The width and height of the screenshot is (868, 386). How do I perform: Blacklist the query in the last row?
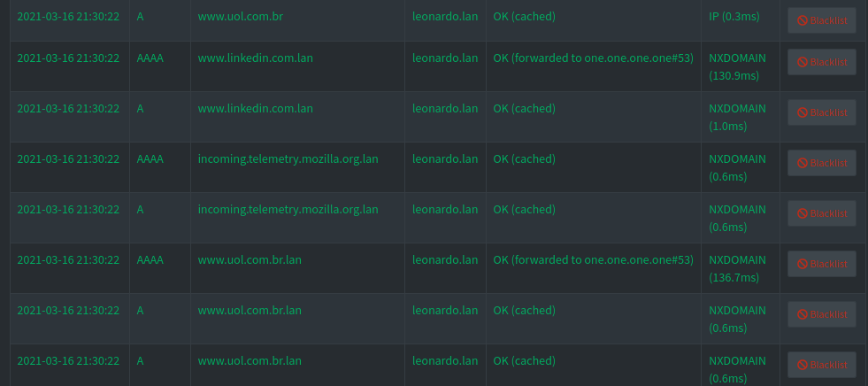click(x=821, y=365)
